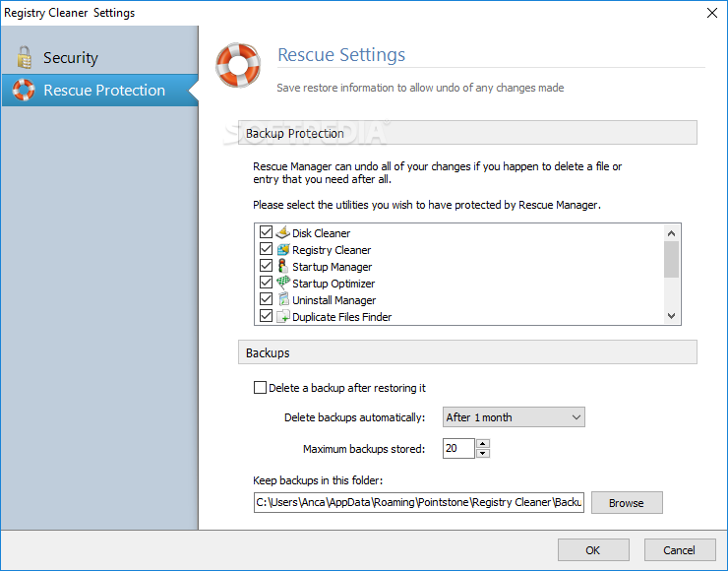Click the utilities list scrollbar thumb
Screen dimensions: 728x571
coord(671,259)
